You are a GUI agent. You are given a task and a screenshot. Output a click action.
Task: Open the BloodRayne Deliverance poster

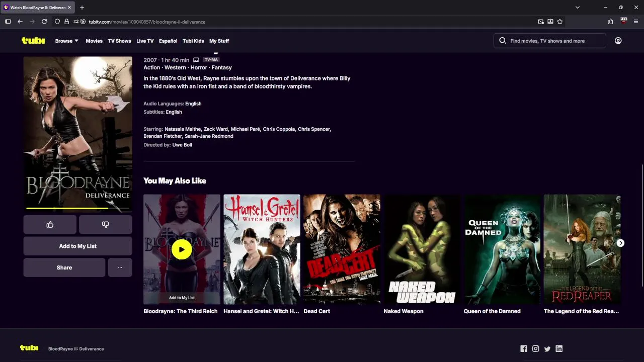point(77,134)
